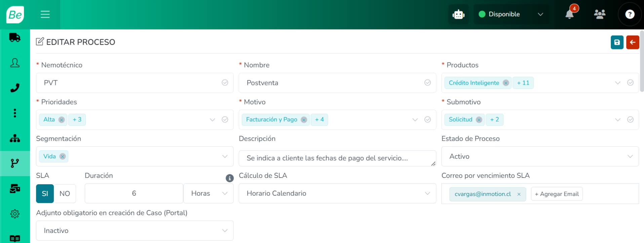Open the chatbot robot icon

click(458, 14)
